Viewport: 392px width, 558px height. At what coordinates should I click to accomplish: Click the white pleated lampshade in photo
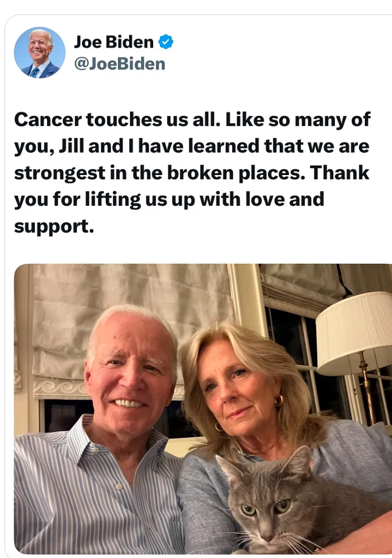(x=354, y=333)
